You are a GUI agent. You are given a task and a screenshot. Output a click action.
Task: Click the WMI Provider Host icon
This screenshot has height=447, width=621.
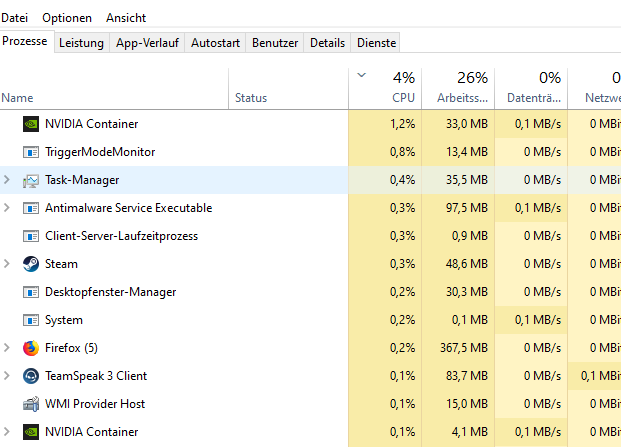click(30, 404)
